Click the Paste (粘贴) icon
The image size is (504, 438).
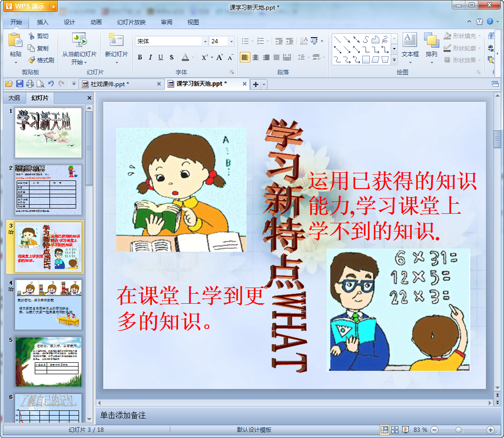pyautogui.click(x=15, y=41)
